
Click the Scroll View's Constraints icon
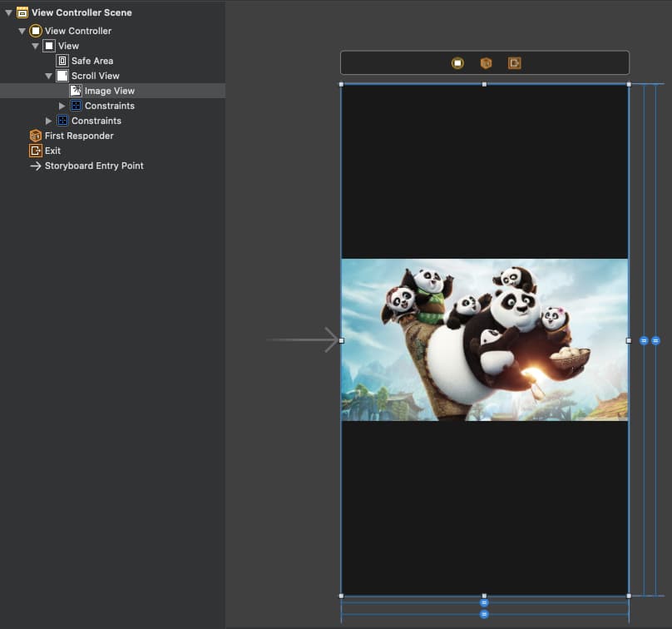click(x=76, y=106)
